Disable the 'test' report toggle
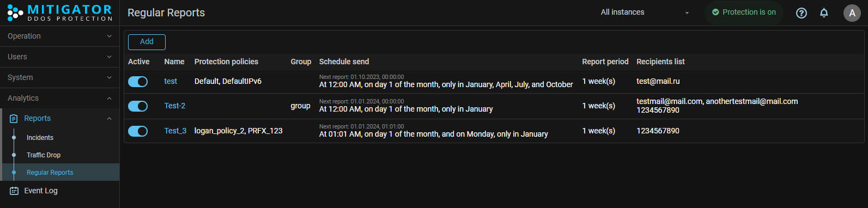 [138, 82]
